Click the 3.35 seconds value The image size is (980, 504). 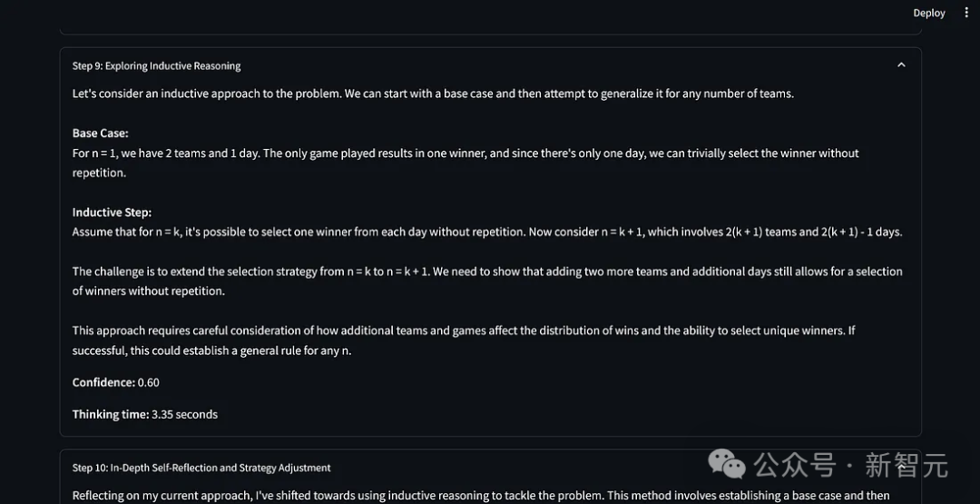point(185,414)
